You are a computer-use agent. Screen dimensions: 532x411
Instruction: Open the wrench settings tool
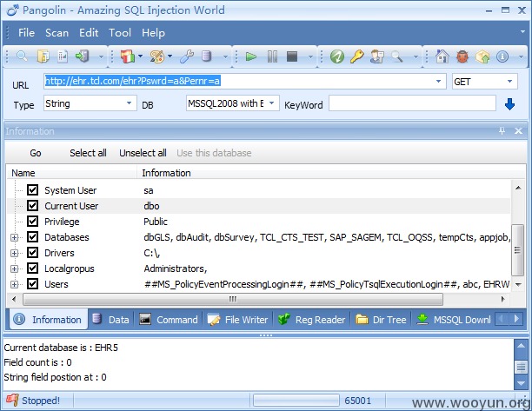click(187, 56)
